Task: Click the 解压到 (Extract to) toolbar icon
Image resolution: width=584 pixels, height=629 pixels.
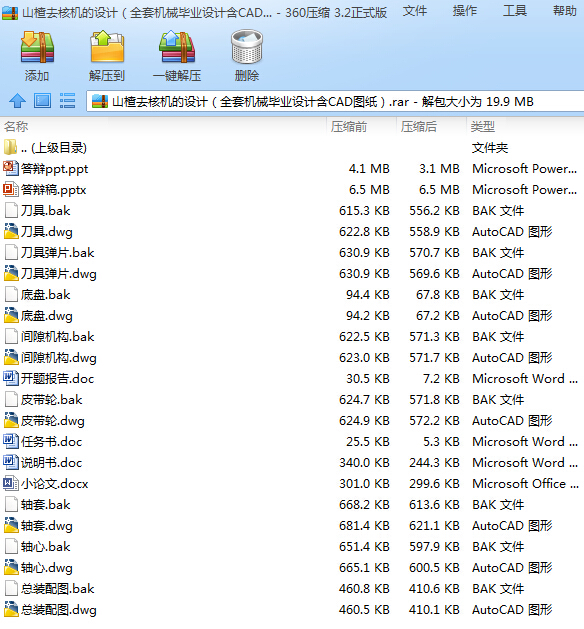Action: pos(107,47)
